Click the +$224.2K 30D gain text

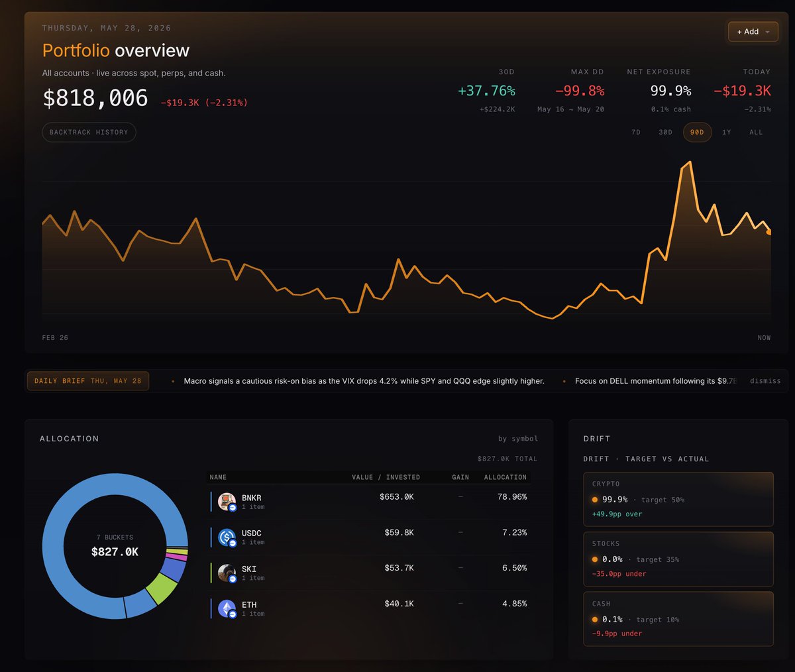pos(497,109)
